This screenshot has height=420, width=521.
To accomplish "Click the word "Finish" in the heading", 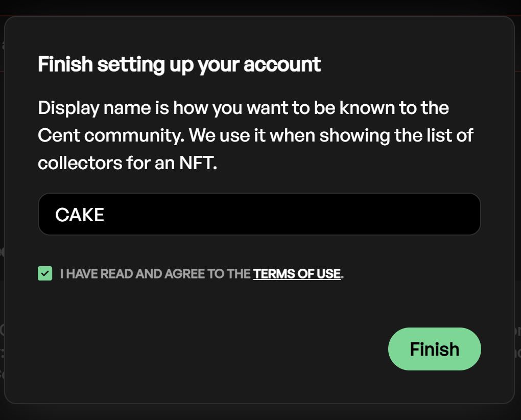I will pyautogui.click(x=65, y=65).
